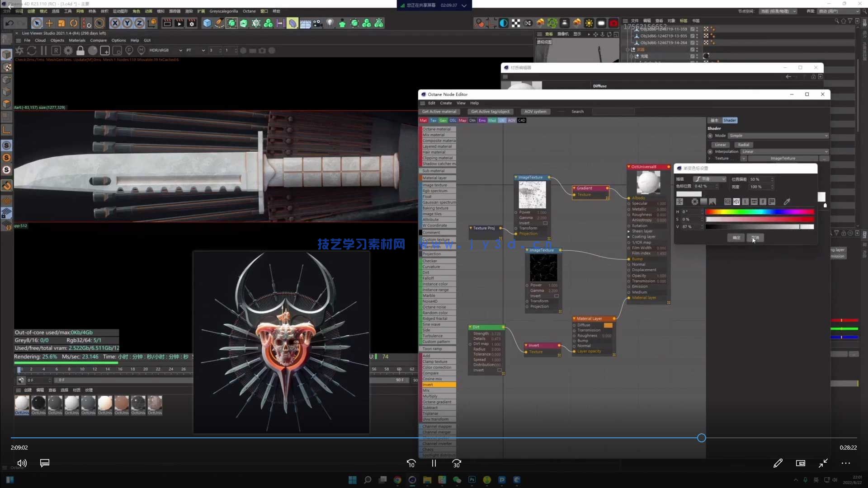
Task: Toggle Invert checkbox on upper ImageTexture node
Action: (x=545, y=223)
